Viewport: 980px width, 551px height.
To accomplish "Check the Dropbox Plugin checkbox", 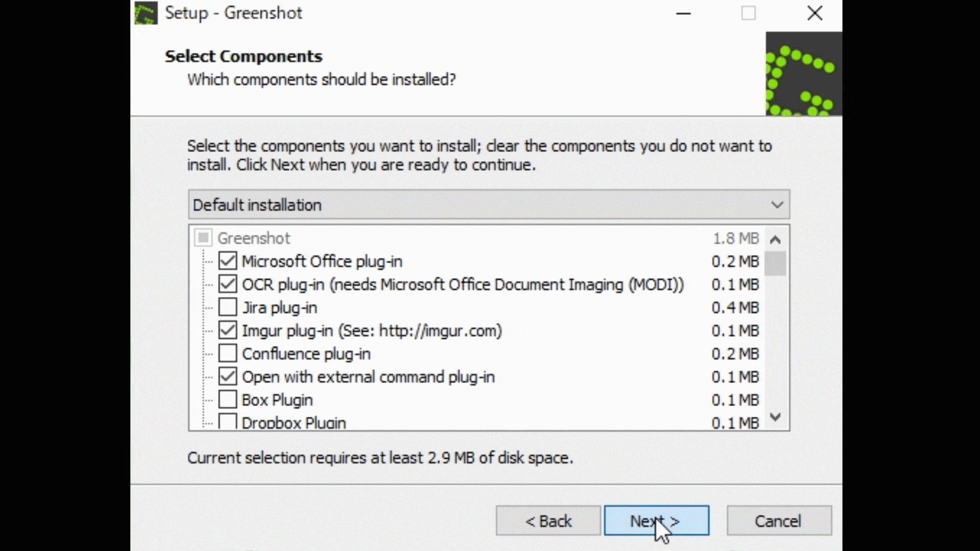I will 228,422.
